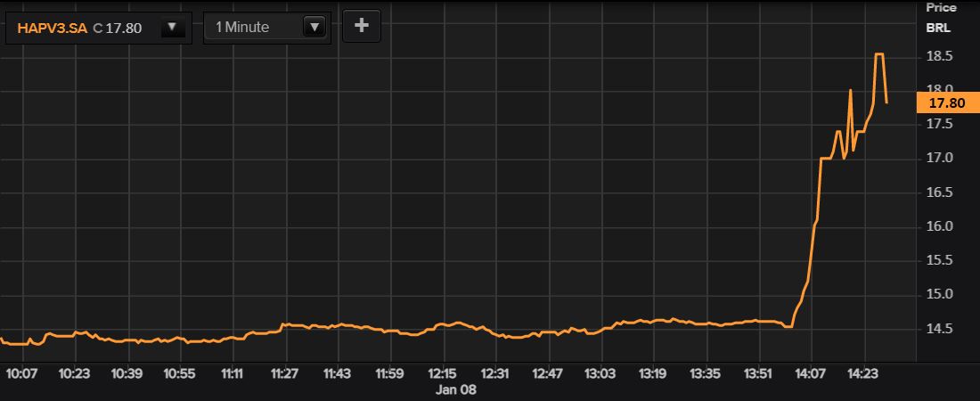The height and width of the screenshot is (401, 980).
Task: Click the C 17.80 close value
Action: [x=116, y=28]
